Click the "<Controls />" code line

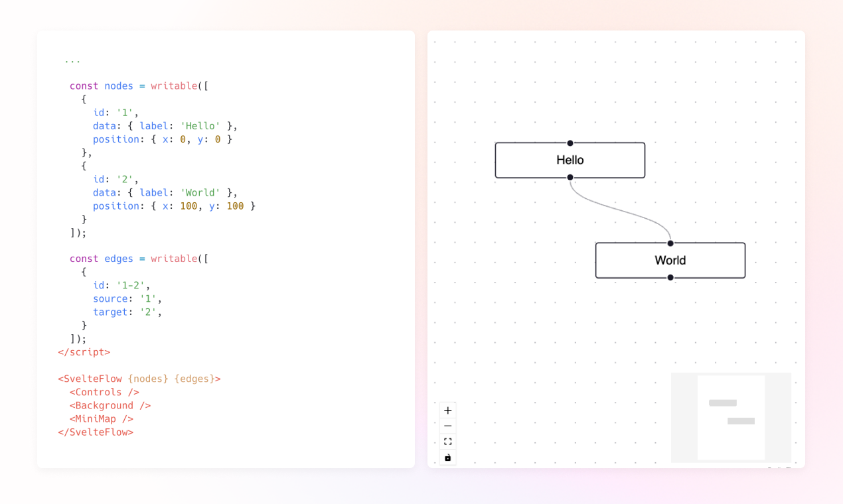104,392
